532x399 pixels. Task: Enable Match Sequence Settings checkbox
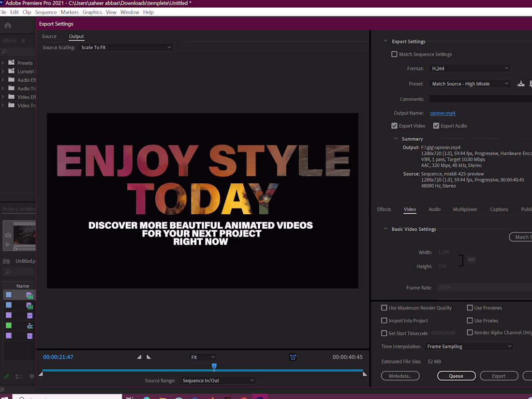394,54
